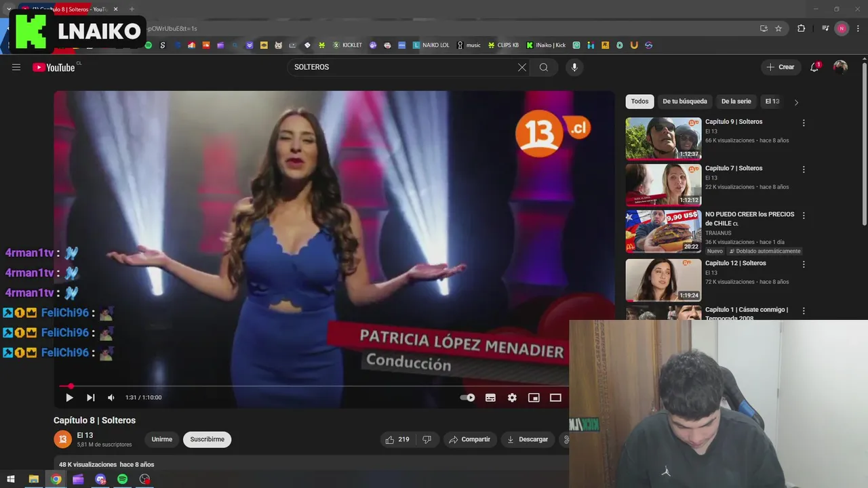868x488 pixels.
Task: Open OBS Studio from the taskbar
Action: coord(144,479)
